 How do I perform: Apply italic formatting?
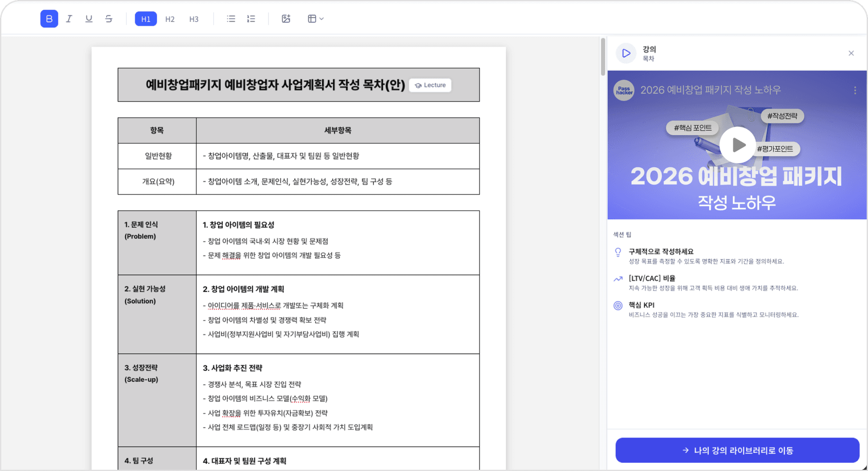[69, 19]
